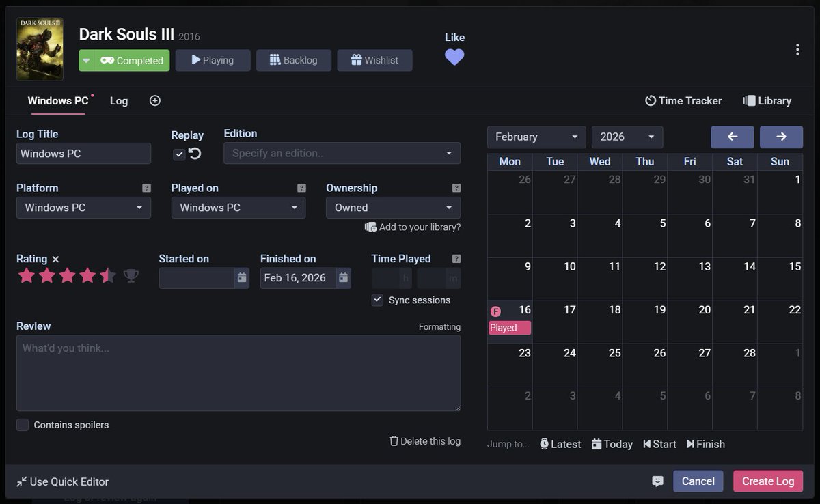The height and width of the screenshot is (504, 820).
Task: Click the feedback smiley chat icon
Action: 657,481
